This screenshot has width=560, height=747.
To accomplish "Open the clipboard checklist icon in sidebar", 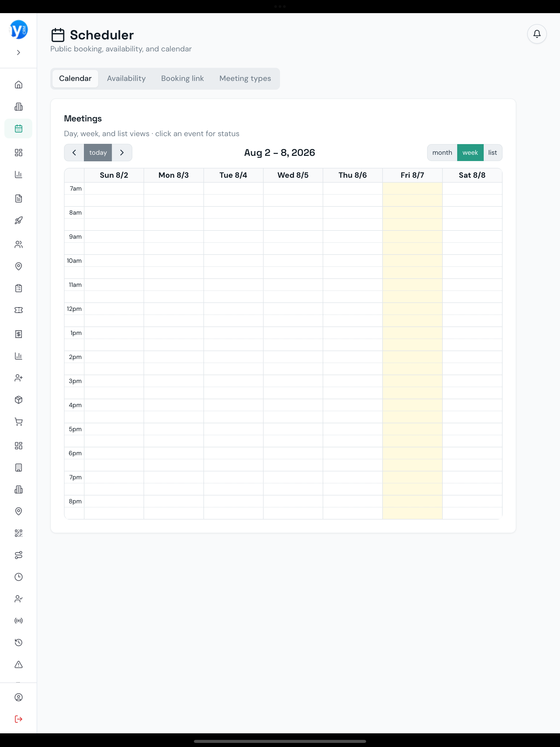I will pos(19,288).
